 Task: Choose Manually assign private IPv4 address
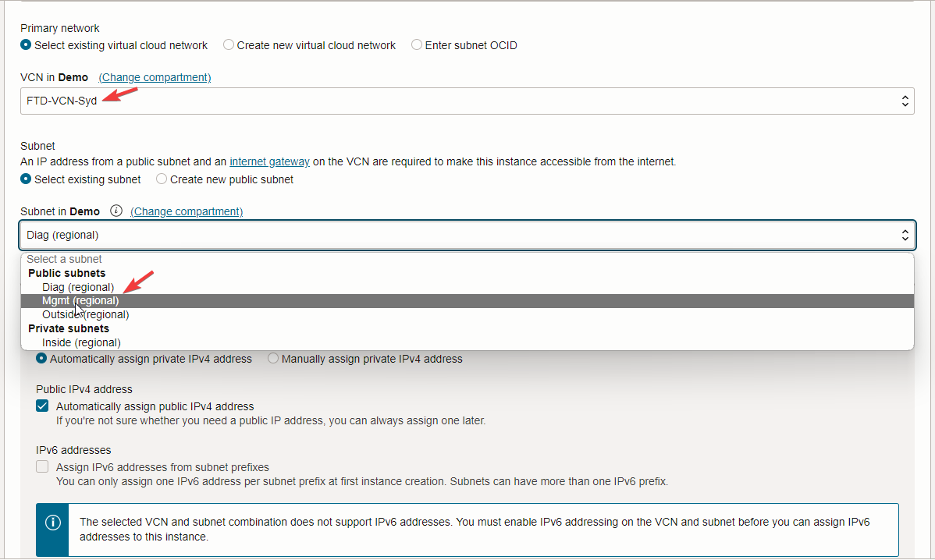[x=273, y=359]
